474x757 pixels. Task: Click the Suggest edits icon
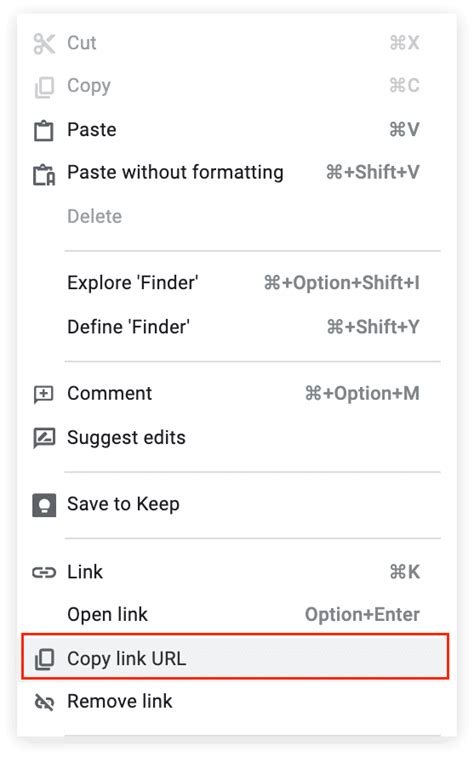pyautogui.click(x=44, y=438)
